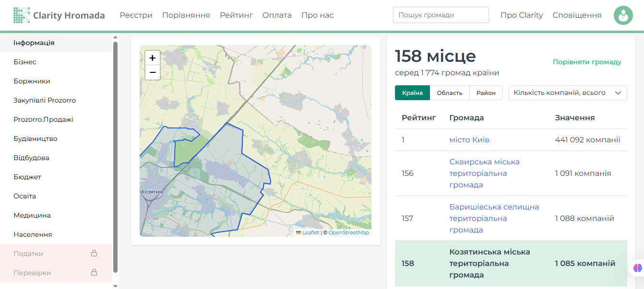Open Сквирська міська територіальна громада

click(x=485, y=173)
